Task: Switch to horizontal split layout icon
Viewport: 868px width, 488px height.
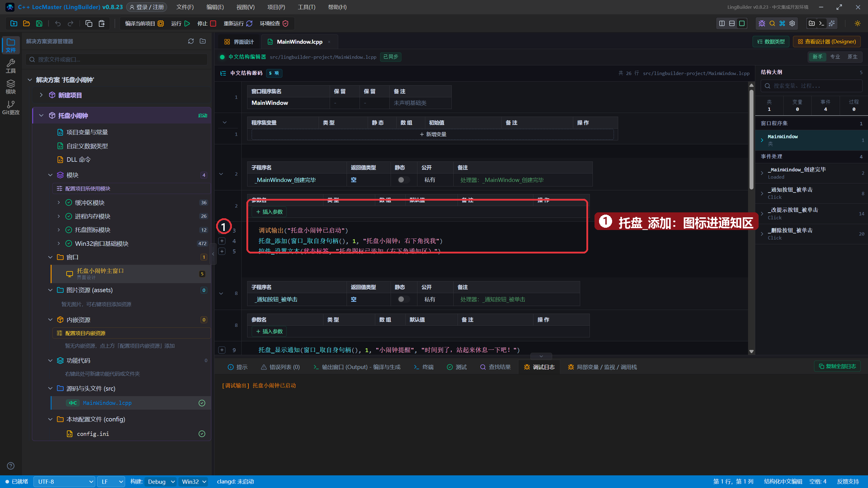Action: point(732,23)
